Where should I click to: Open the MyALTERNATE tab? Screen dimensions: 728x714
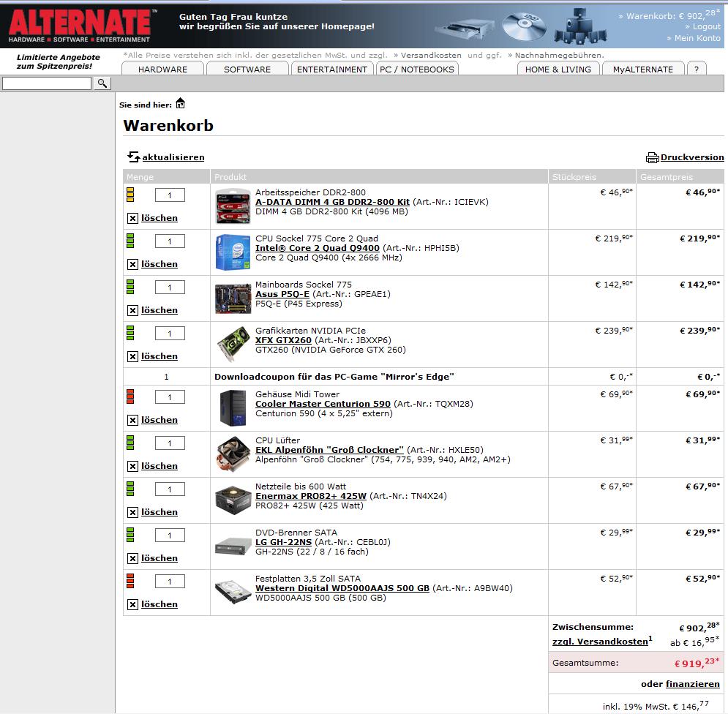643,69
